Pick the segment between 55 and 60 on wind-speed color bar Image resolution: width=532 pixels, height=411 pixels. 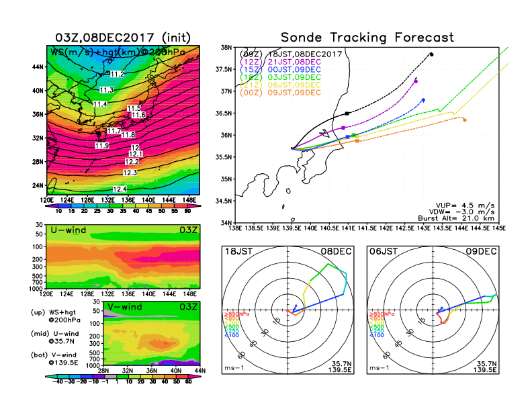(181, 206)
